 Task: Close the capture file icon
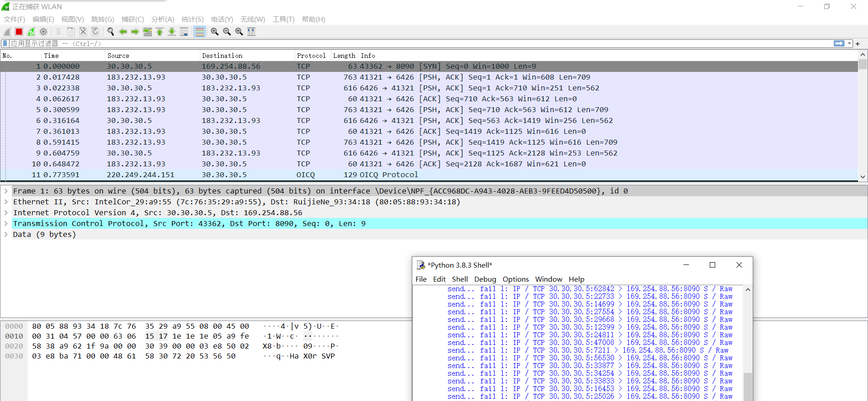(x=83, y=32)
